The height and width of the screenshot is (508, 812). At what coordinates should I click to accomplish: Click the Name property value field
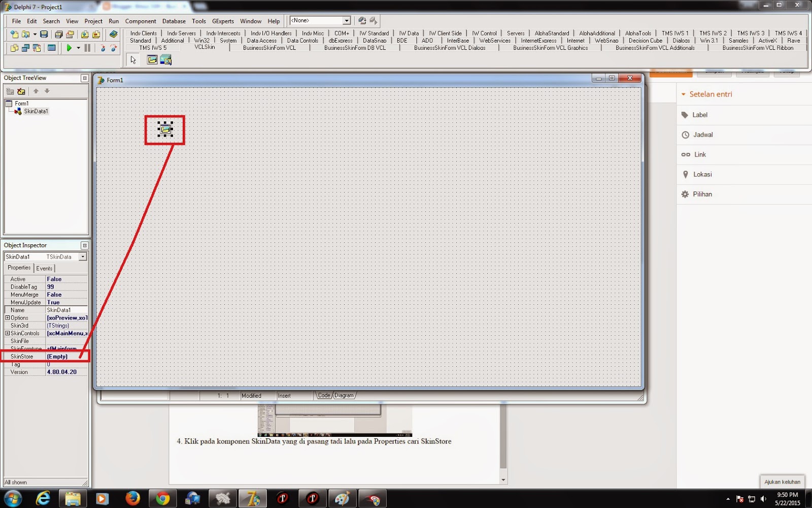pos(66,310)
